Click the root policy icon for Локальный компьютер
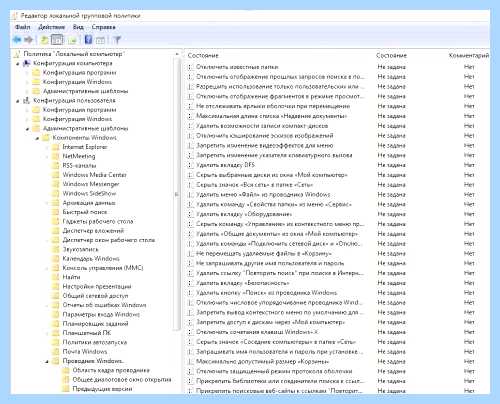Image resolution: width=500 pixels, height=404 pixels. coord(17,54)
